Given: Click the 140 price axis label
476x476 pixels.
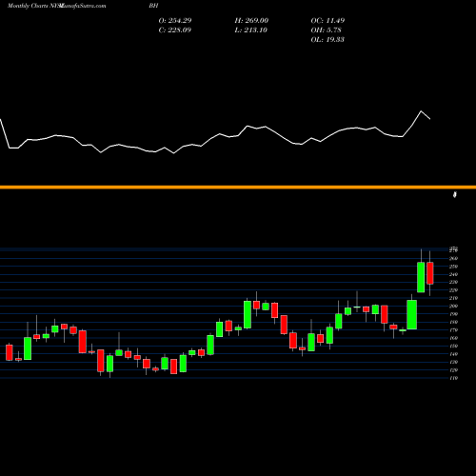Looking at the screenshot, I should coord(453,354).
